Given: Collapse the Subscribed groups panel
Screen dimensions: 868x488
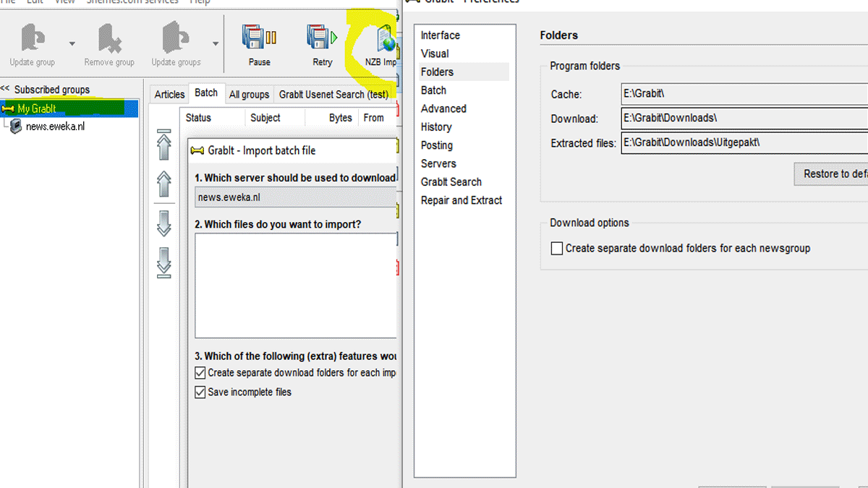Looking at the screenshot, I should (5, 89).
